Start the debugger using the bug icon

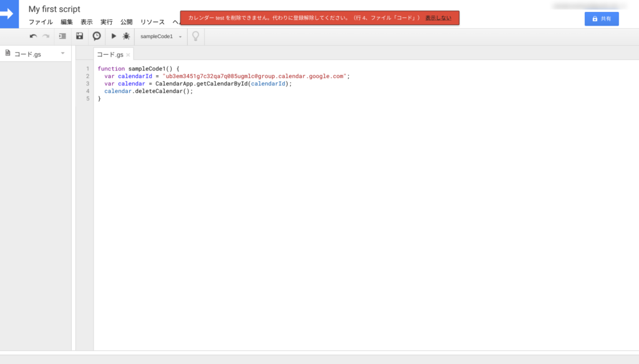tap(127, 36)
